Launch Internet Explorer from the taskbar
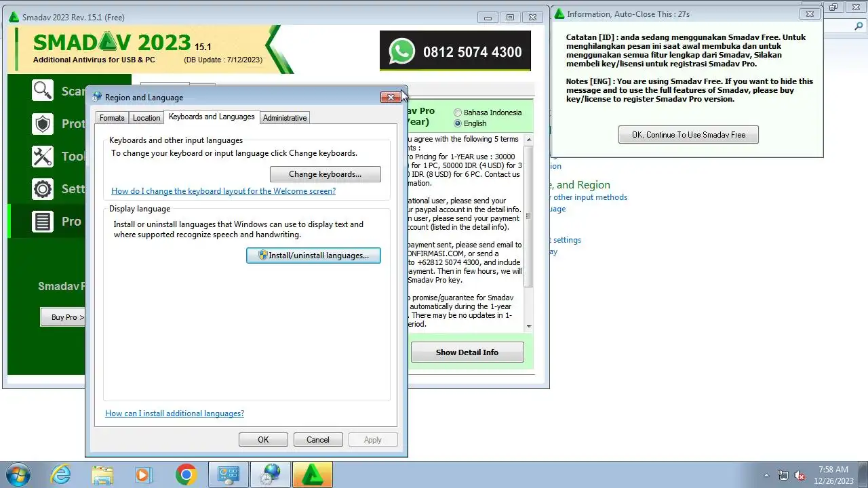Image resolution: width=868 pixels, height=488 pixels. coord(61,474)
